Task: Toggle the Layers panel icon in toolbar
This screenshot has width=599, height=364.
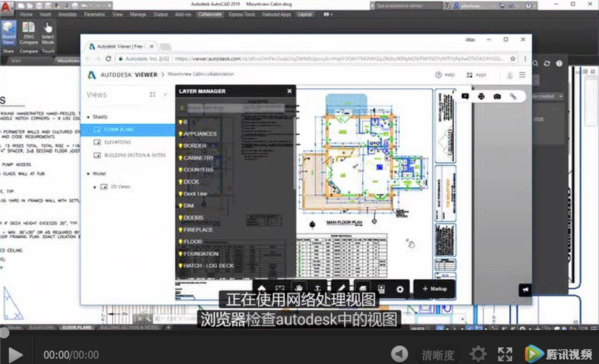Action: [362, 289]
